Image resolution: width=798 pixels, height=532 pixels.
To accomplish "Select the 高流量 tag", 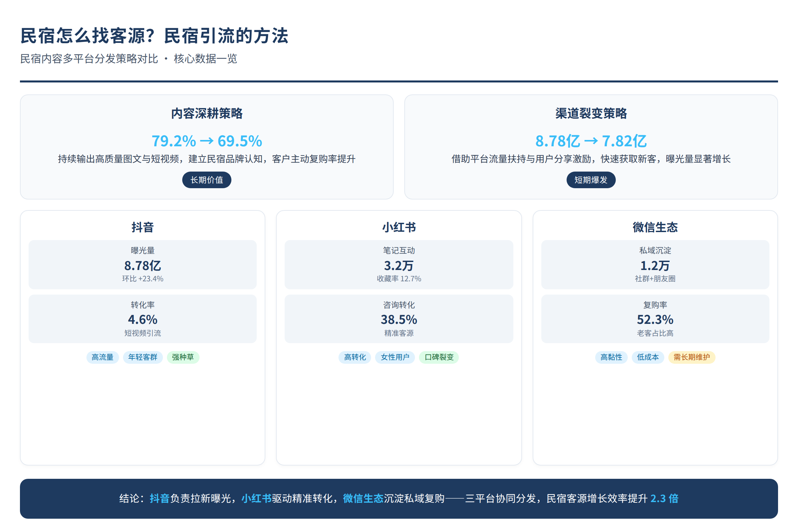I will coord(102,357).
